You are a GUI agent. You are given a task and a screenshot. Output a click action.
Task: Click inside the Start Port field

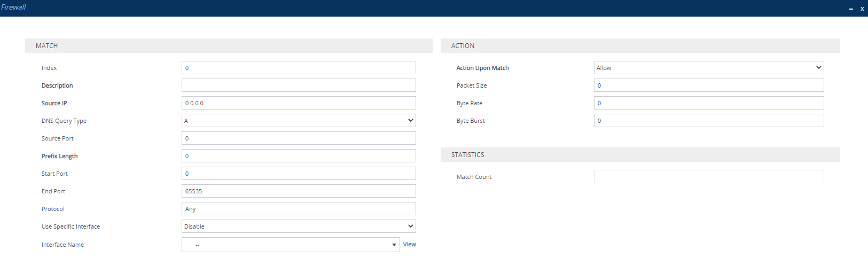click(x=298, y=174)
